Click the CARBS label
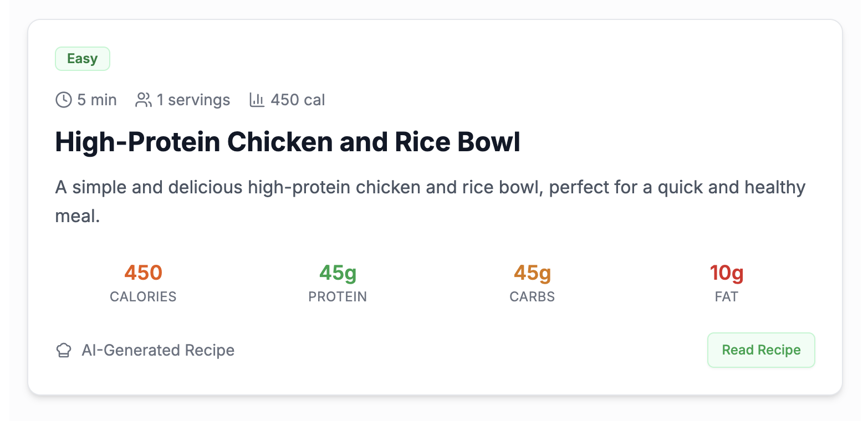Viewport: 868px width, 421px height. click(x=532, y=297)
